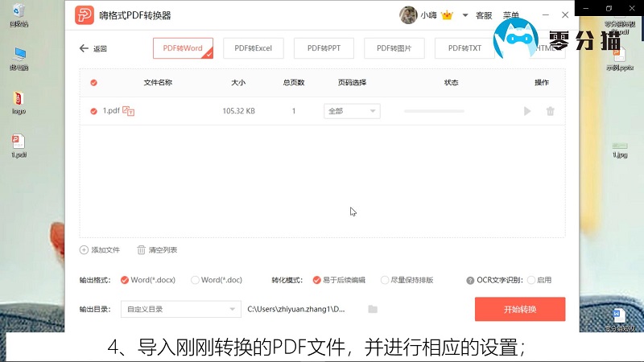Enable OCR文字识别 启用 option
Viewport: 644px width, 362px height.
[539, 280]
